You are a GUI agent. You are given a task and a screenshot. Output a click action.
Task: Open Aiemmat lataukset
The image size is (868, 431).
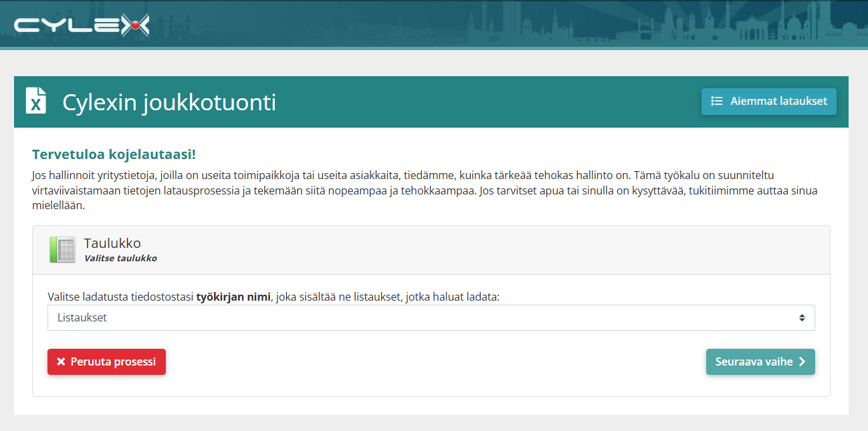click(768, 102)
